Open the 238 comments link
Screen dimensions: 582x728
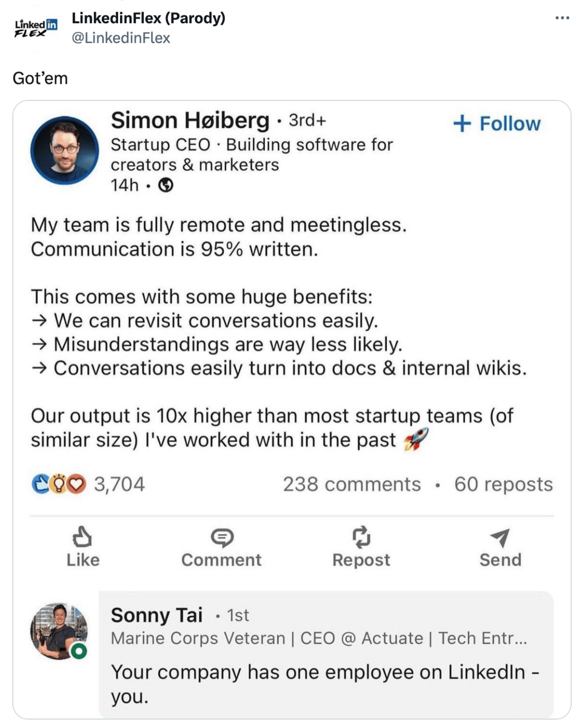(352, 484)
